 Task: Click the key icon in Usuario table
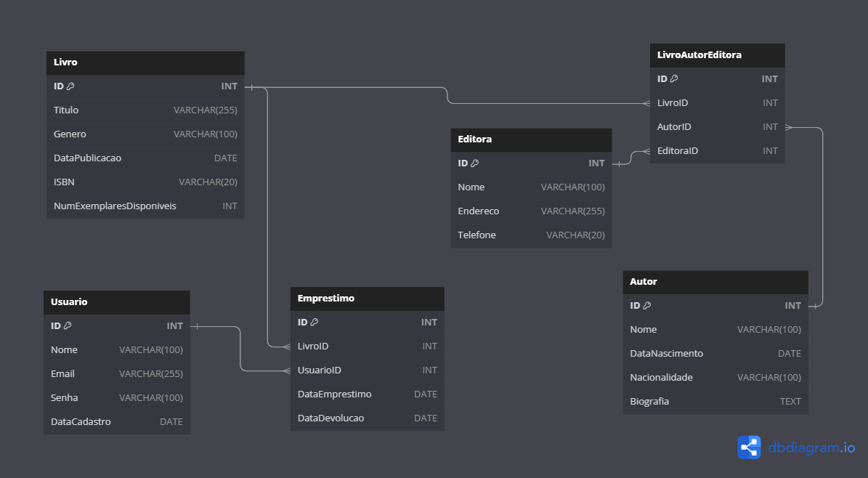click(x=68, y=326)
